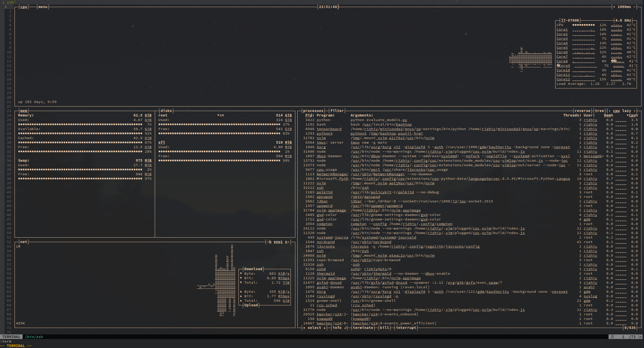Click the up arrow next to select
Viewport: 644px width, 348px height.
(304, 328)
